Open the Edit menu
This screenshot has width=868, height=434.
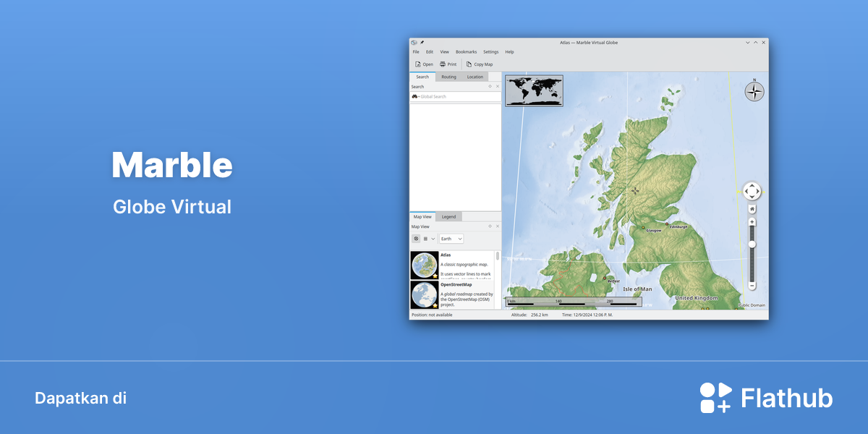(x=430, y=52)
